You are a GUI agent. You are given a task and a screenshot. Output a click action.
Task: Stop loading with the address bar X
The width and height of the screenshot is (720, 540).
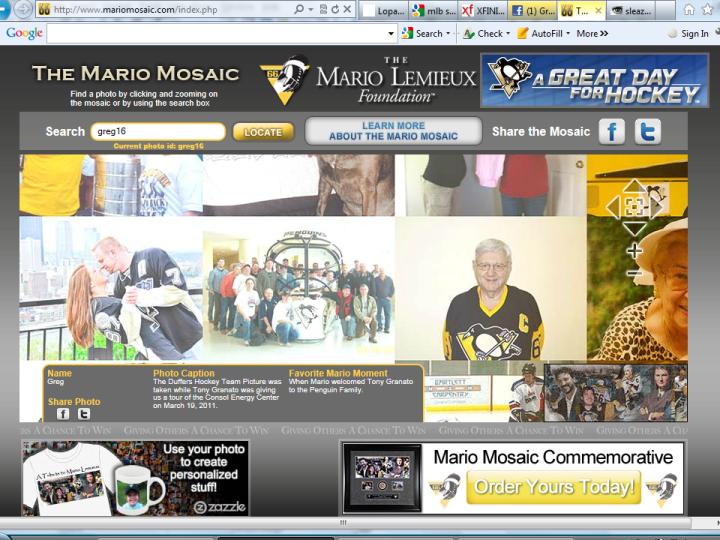[x=348, y=9]
